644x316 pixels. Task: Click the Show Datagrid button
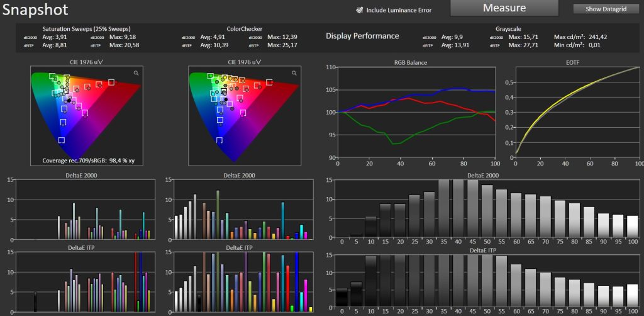[x=606, y=9]
